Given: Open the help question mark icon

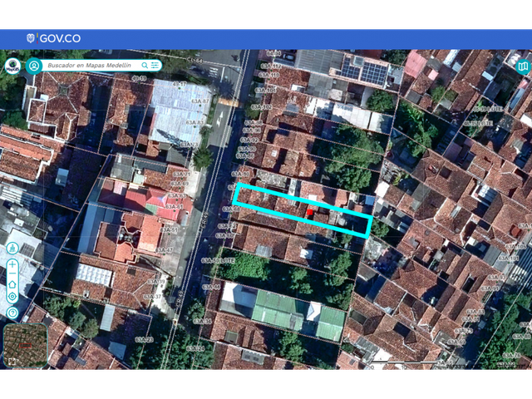Looking at the screenshot, I should [x=12, y=313].
